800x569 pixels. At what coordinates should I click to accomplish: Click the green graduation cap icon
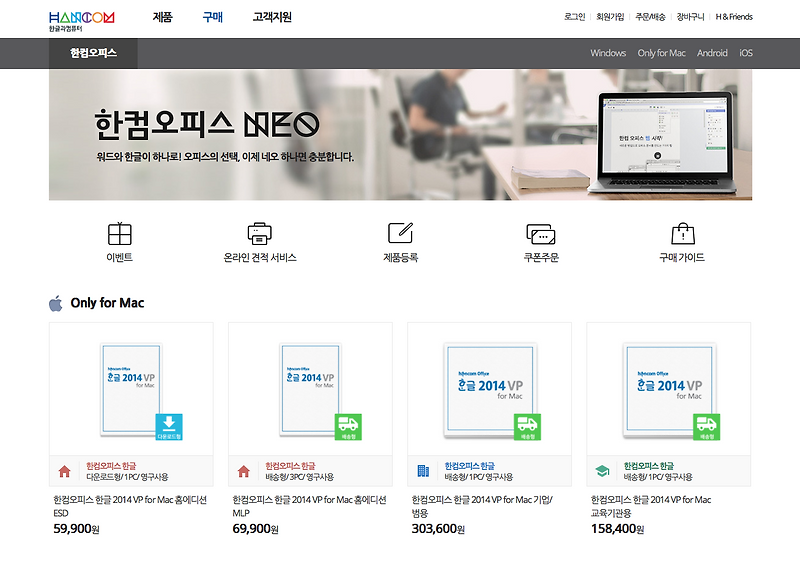coord(602,471)
